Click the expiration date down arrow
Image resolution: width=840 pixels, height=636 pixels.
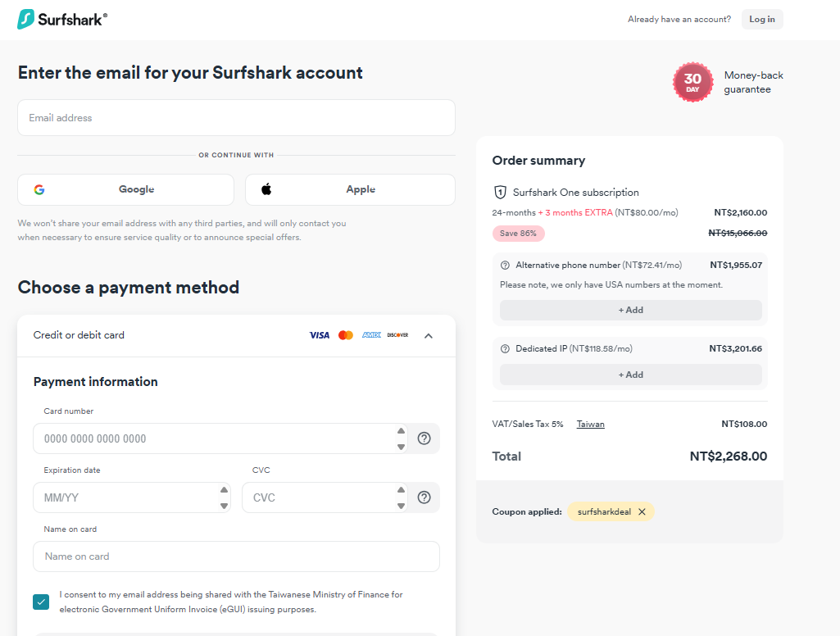point(224,506)
